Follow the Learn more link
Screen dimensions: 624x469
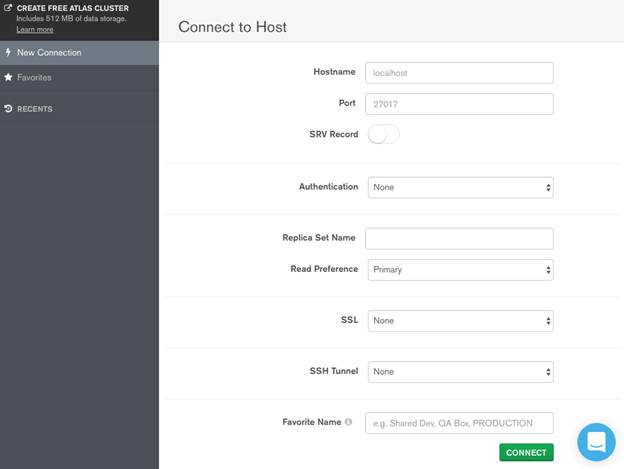35,29
